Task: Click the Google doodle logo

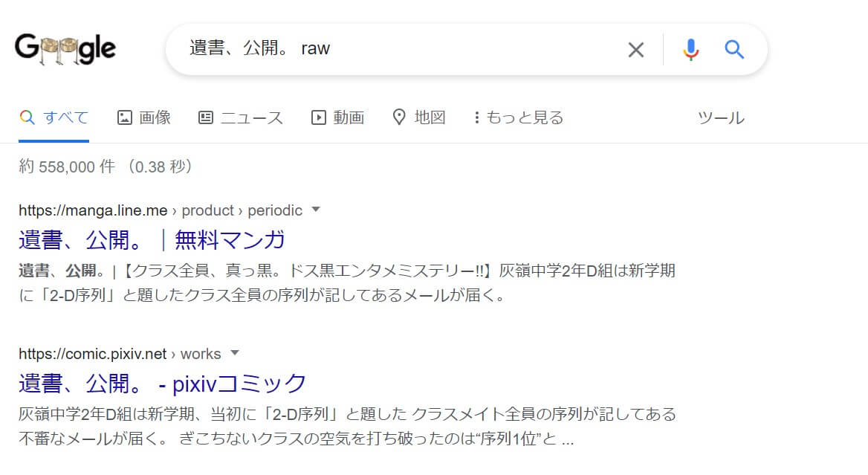Action: tap(65, 49)
